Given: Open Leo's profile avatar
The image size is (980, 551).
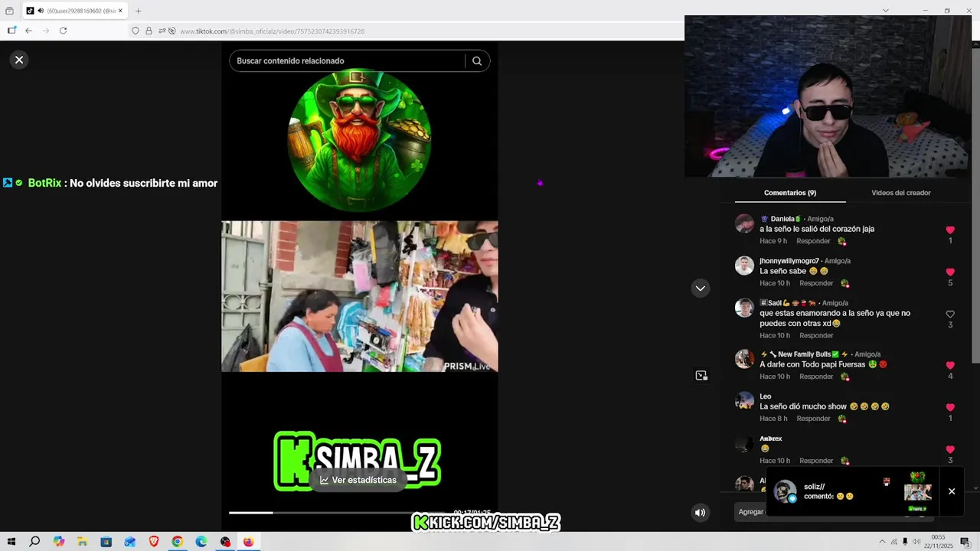Looking at the screenshot, I should click(x=744, y=401).
